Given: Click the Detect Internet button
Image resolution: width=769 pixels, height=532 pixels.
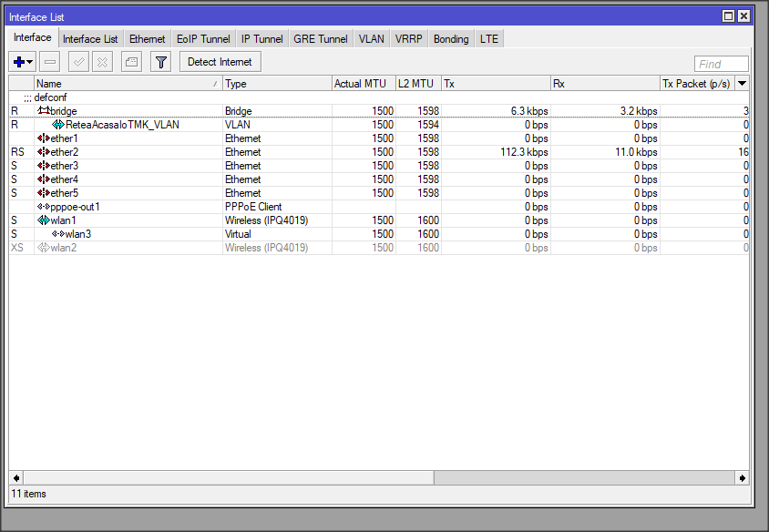Looking at the screenshot, I should click(x=220, y=62).
